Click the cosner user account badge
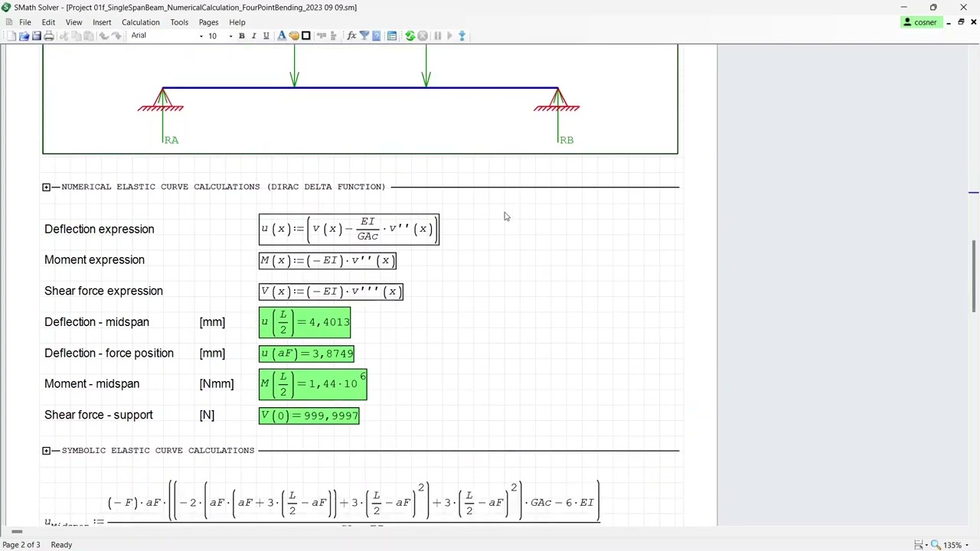The width and height of the screenshot is (980, 551). (920, 22)
